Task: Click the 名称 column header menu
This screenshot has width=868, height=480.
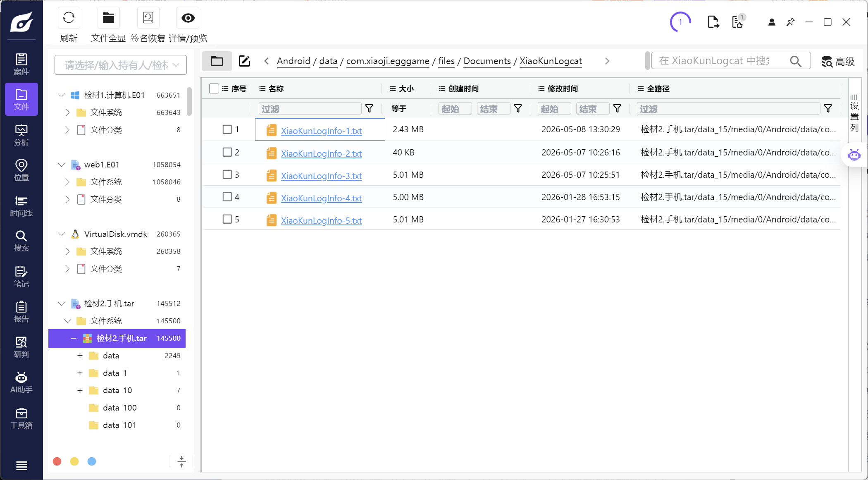Action: pos(262,88)
